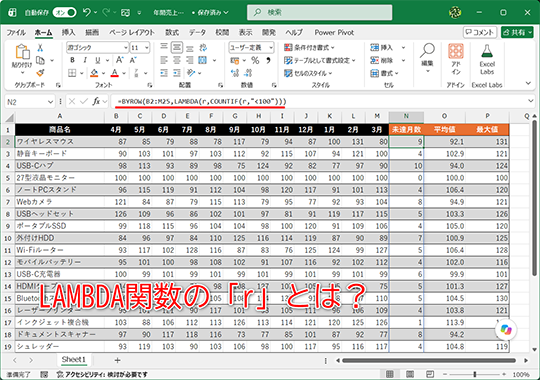Click the Copilot floating icon
The height and width of the screenshot is (380, 540).
[x=506, y=330]
